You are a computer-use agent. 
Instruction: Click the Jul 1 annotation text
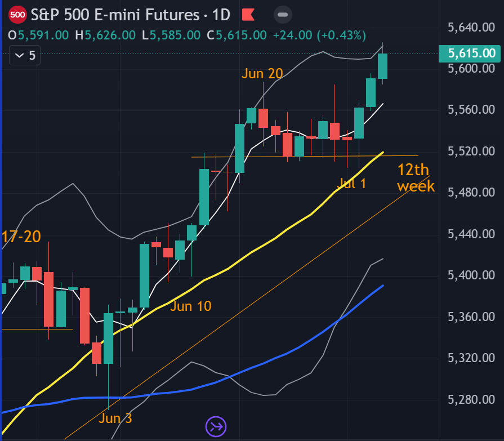pyautogui.click(x=351, y=184)
